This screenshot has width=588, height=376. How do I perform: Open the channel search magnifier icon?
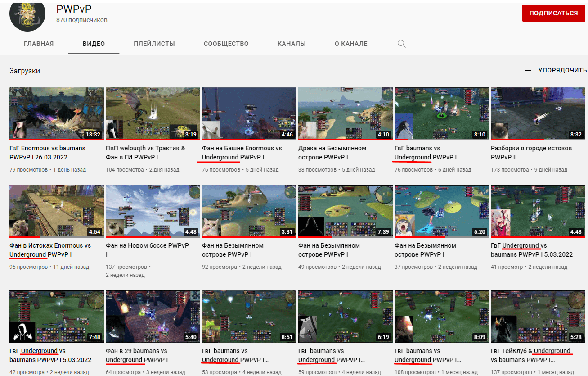point(402,44)
